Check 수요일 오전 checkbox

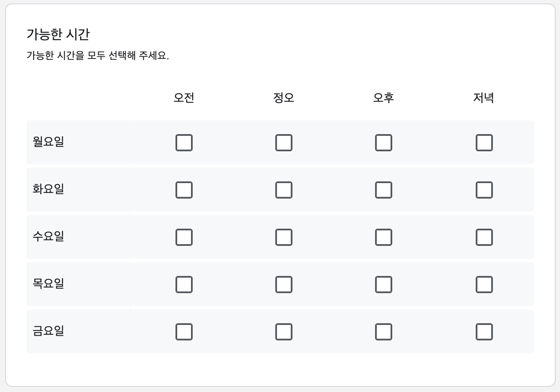click(184, 237)
